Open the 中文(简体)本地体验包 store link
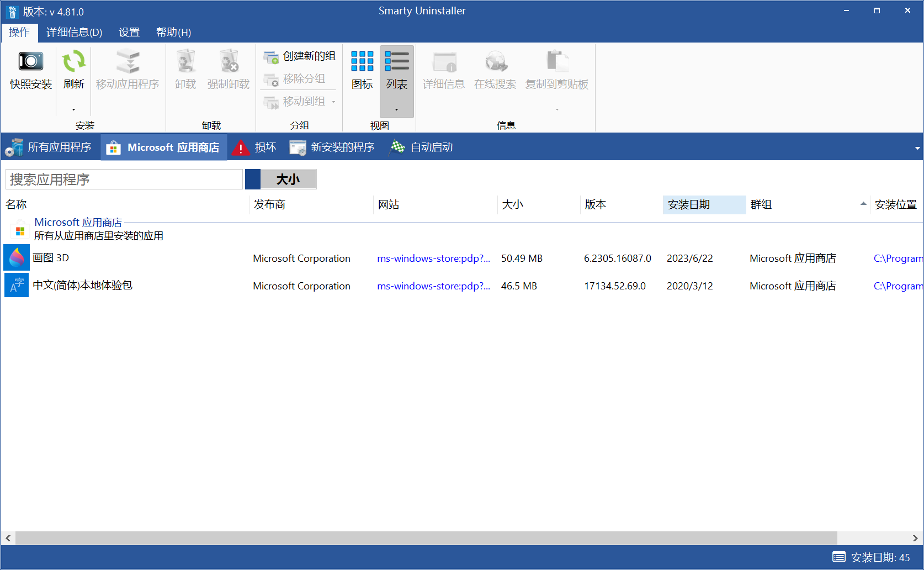Image resolution: width=924 pixels, height=570 pixels. pos(433,286)
